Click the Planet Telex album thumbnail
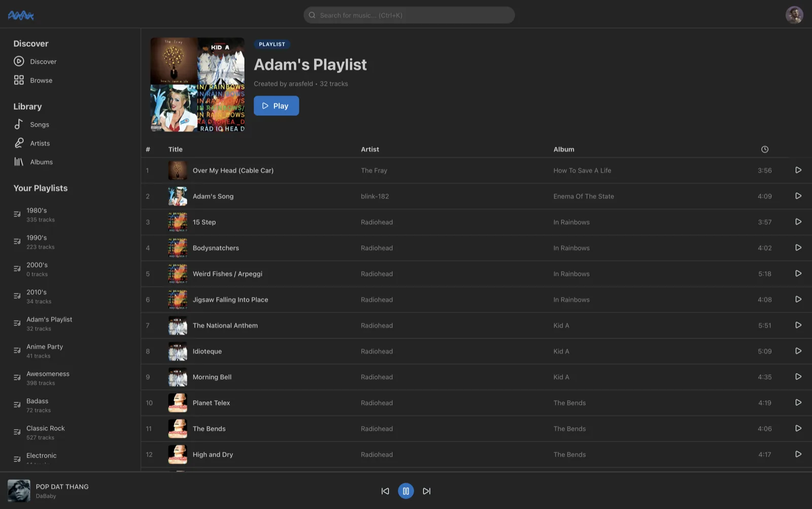The height and width of the screenshot is (509, 812). (178, 403)
